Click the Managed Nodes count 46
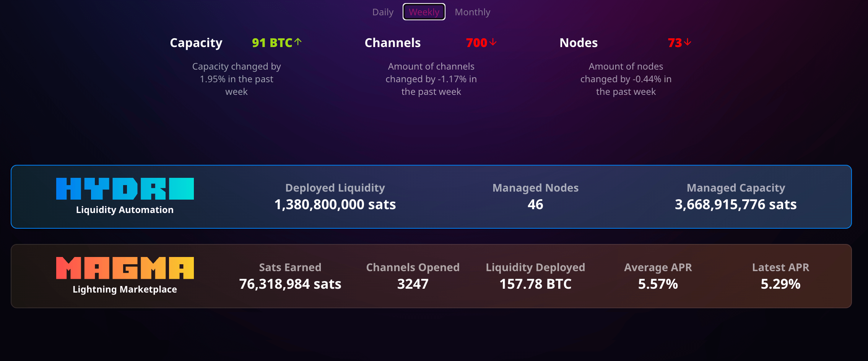 coord(535,205)
